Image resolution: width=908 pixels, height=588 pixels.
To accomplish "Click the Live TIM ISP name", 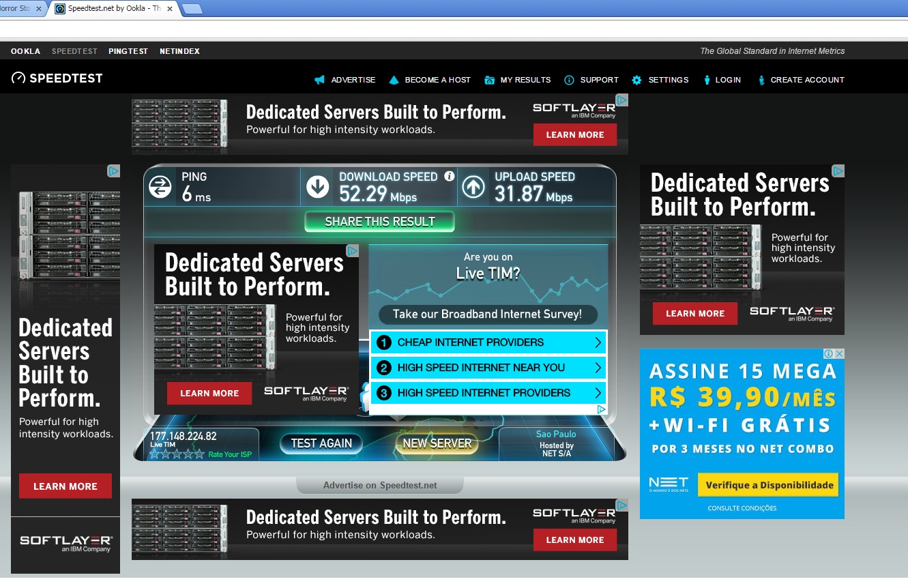I will point(162,445).
